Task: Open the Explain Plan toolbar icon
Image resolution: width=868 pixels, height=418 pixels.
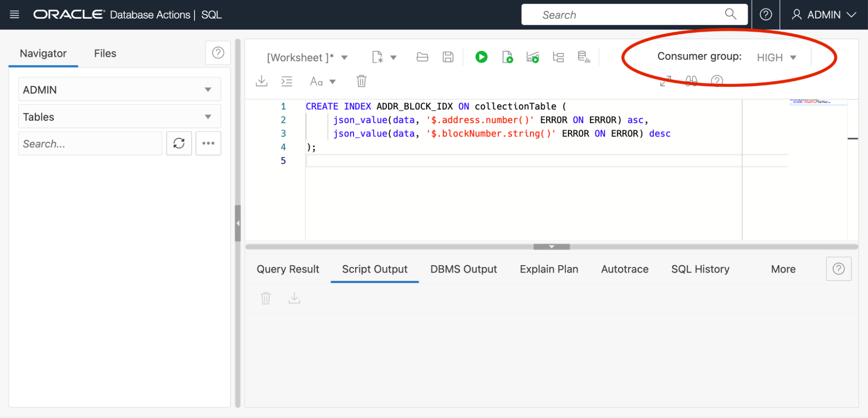Action: pyautogui.click(x=558, y=57)
